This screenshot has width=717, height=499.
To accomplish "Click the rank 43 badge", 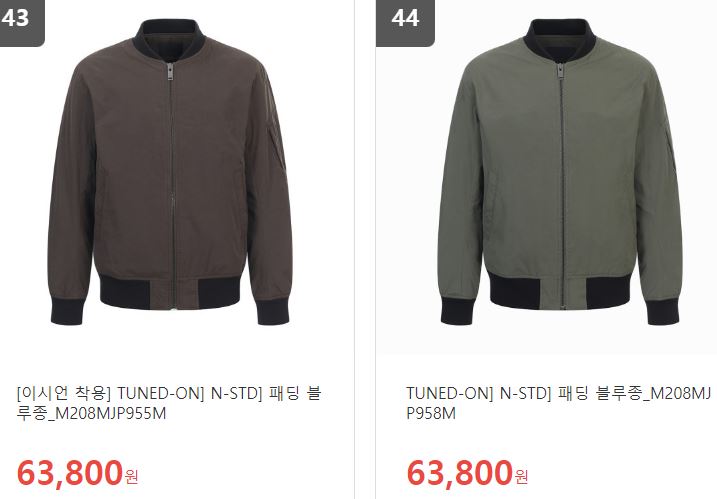I will [21, 21].
